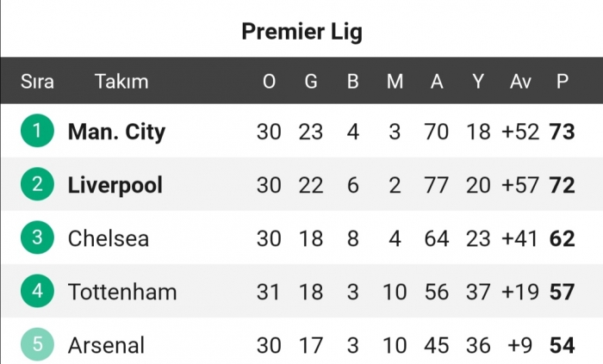Click the Premier Lig title
Image resolution: width=603 pixels, height=364 pixels.
click(x=301, y=32)
